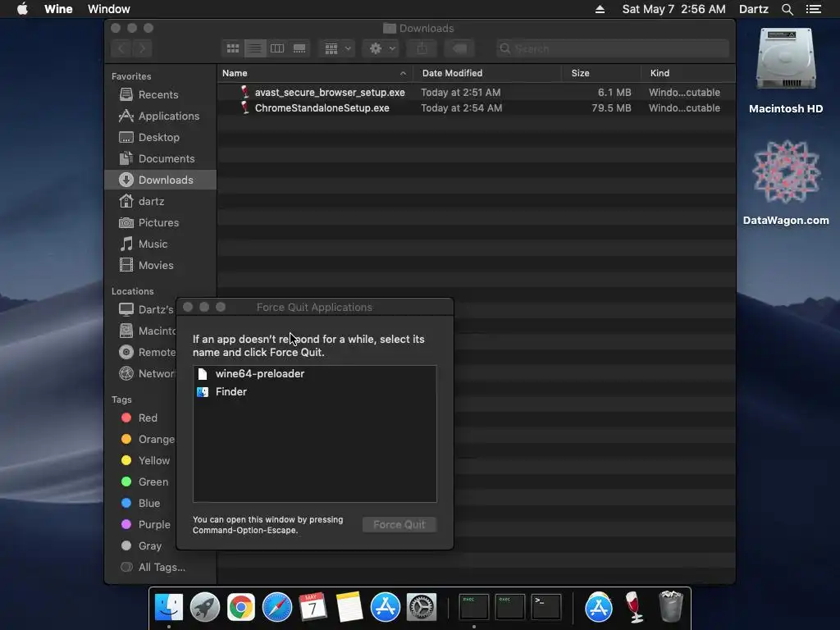Viewport: 840px width, 630px height.
Task: Open the Wine menu in the menu bar
Action: 58,9
